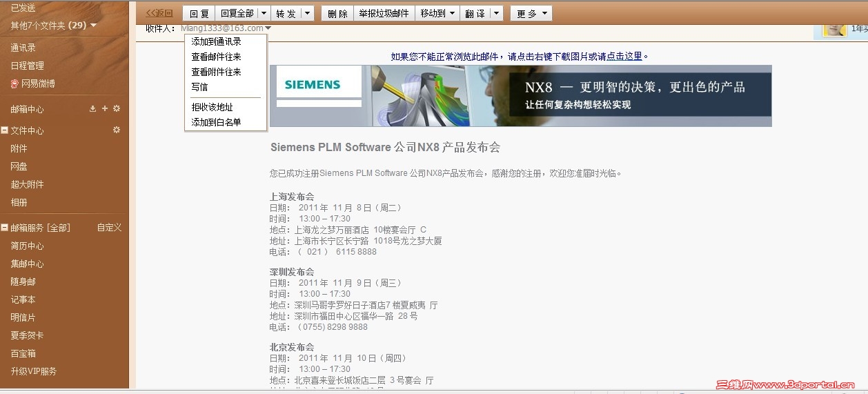This screenshot has width=868, height=394.
Task: Click the 回复全部 button
Action: pyautogui.click(x=237, y=13)
